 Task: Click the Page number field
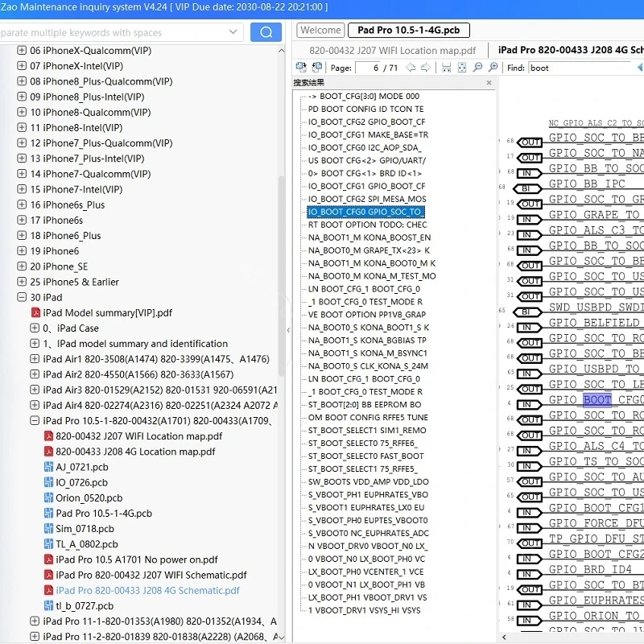[368, 68]
